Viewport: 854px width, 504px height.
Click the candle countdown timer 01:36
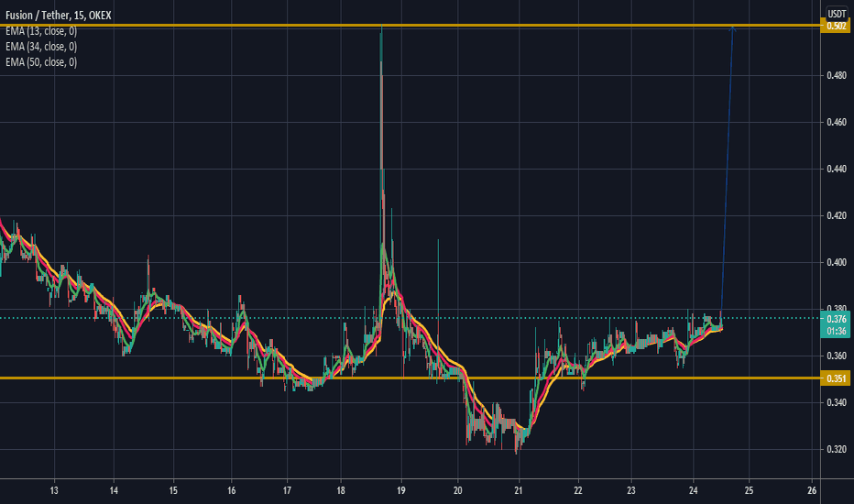[x=836, y=332]
